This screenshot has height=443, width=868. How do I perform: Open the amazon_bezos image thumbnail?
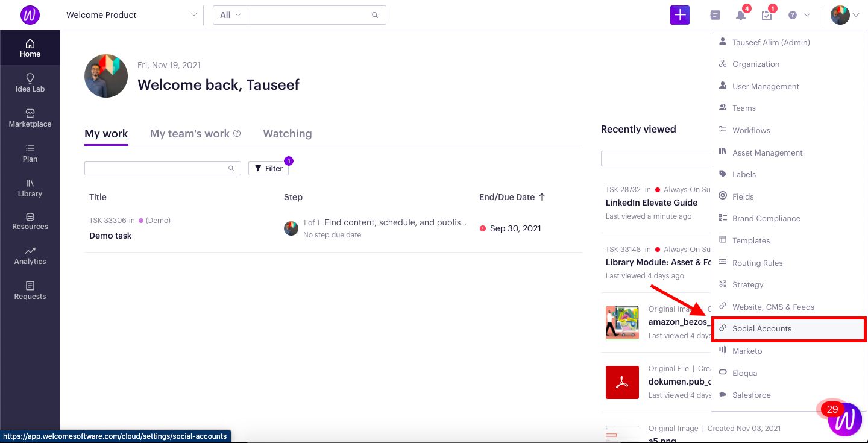coord(622,322)
